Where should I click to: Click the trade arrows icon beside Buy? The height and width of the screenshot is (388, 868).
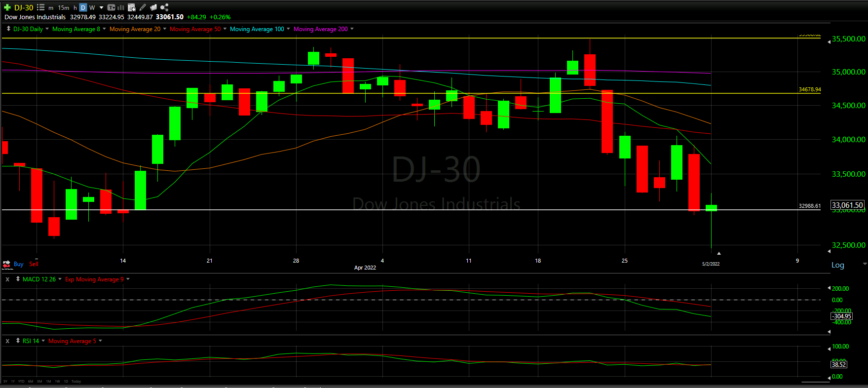coord(7,264)
